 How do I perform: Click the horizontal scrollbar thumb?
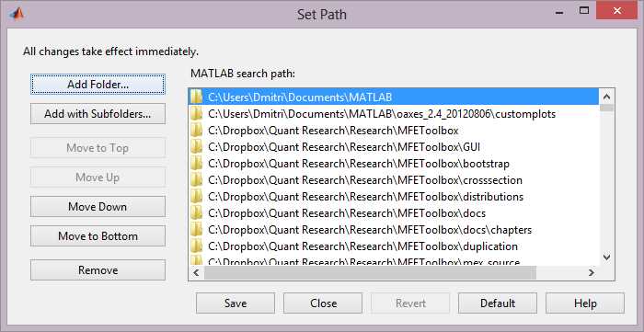(370, 272)
